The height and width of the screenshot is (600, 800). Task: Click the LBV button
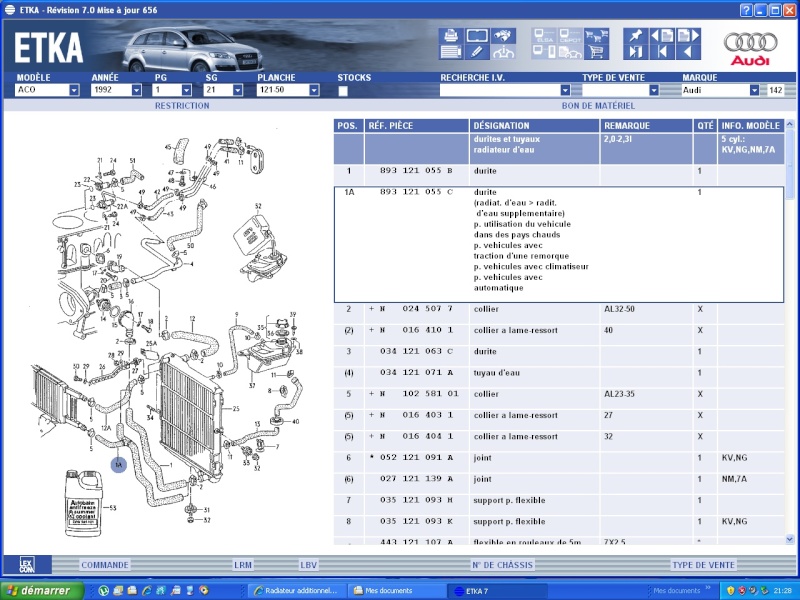(309, 565)
